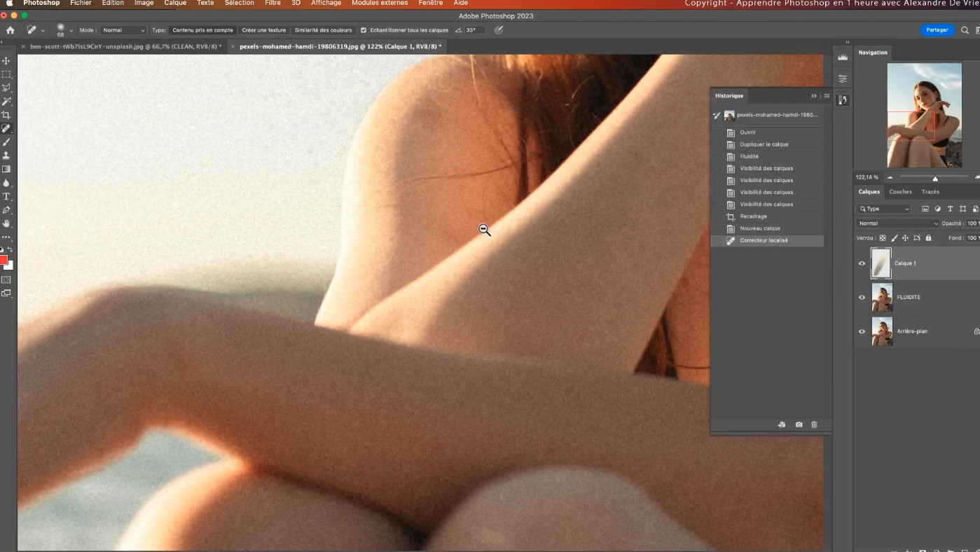980x552 pixels.
Task: Click the red foreground color swatch
Action: coord(4,261)
